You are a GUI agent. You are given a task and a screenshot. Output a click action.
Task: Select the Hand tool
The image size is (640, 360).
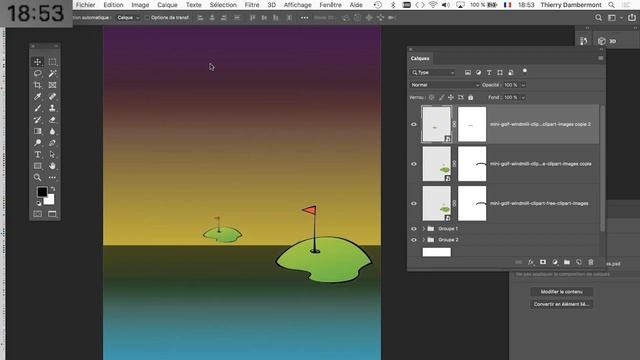[x=52, y=166]
